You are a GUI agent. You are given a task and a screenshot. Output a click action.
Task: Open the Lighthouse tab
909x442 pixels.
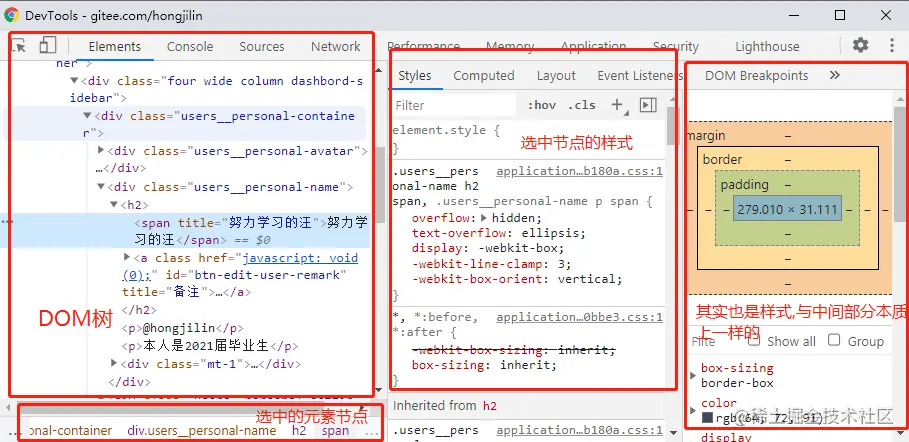click(767, 46)
